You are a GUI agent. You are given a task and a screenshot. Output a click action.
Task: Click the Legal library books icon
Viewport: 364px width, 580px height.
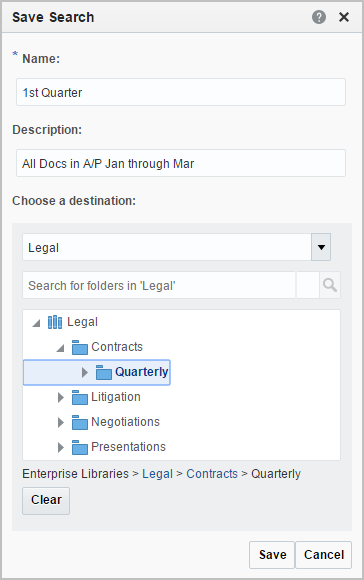(x=55, y=322)
